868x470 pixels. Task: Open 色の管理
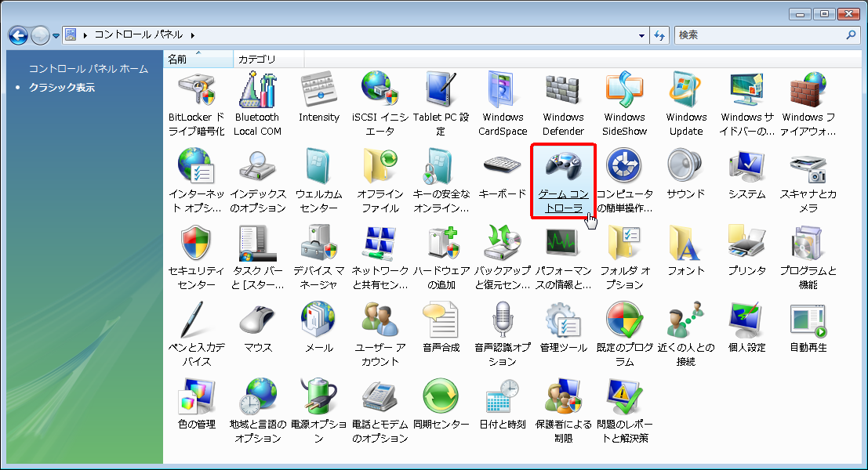[197, 404]
